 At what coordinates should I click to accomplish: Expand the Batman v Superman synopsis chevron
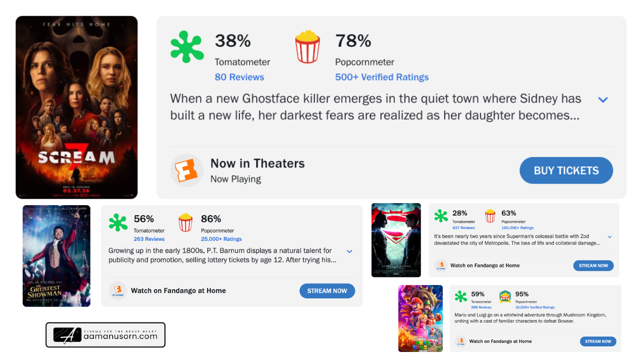(x=609, y=237)
